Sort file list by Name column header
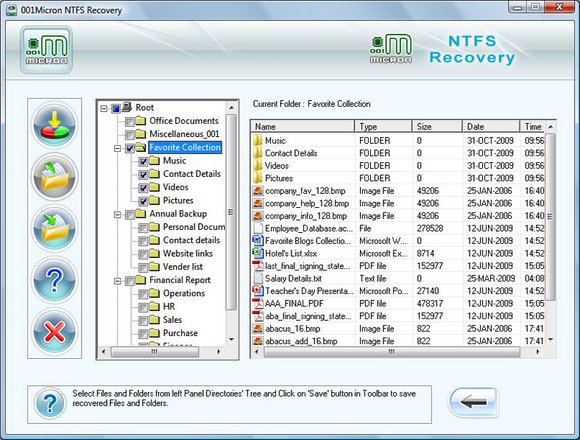 303,126
